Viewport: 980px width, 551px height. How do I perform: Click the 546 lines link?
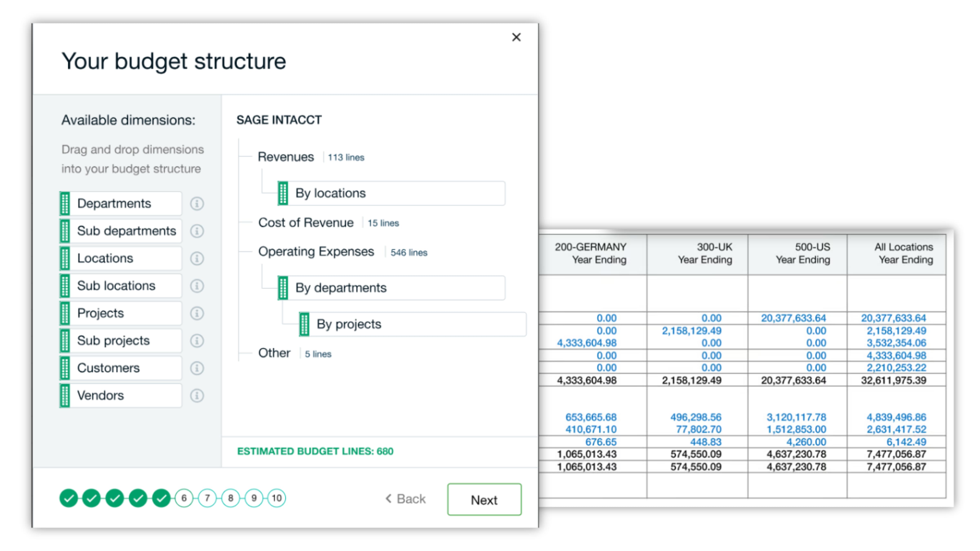(x=409, y=253)
